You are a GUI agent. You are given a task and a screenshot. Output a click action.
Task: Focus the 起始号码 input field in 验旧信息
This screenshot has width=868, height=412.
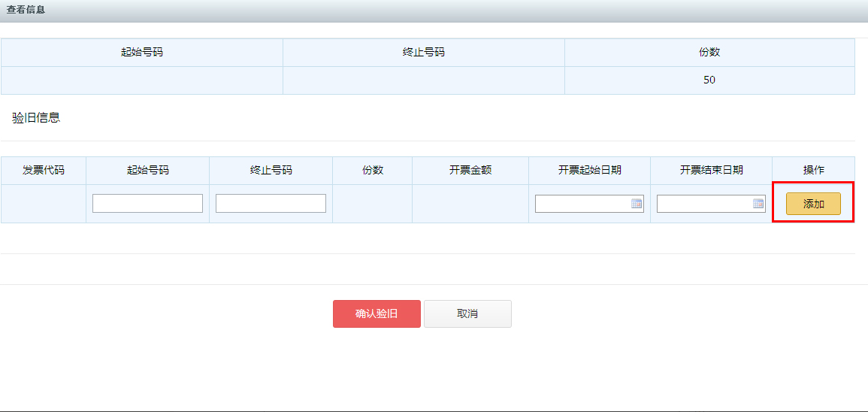click(147, 203)
